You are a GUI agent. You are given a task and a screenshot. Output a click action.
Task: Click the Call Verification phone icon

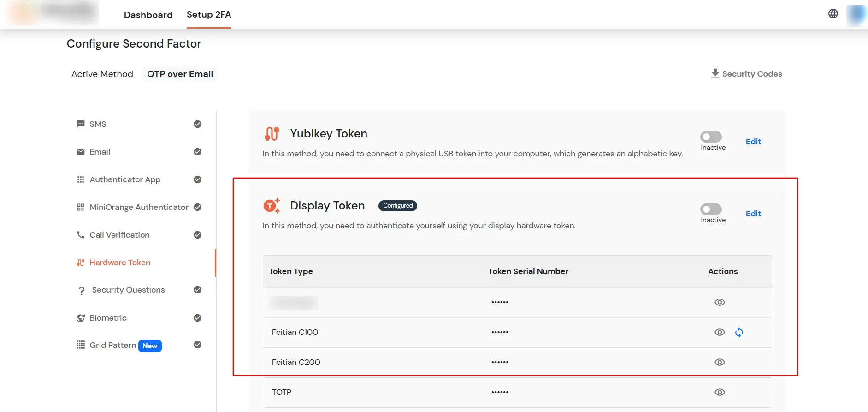click(x=81, y=235)
